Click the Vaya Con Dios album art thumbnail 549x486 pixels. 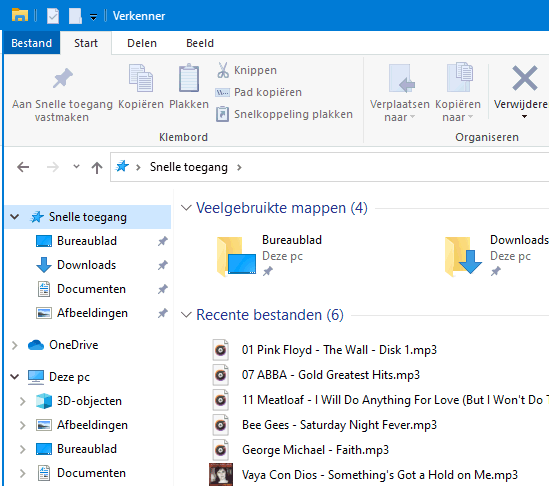pyautogui.click(x=221, y=474)
